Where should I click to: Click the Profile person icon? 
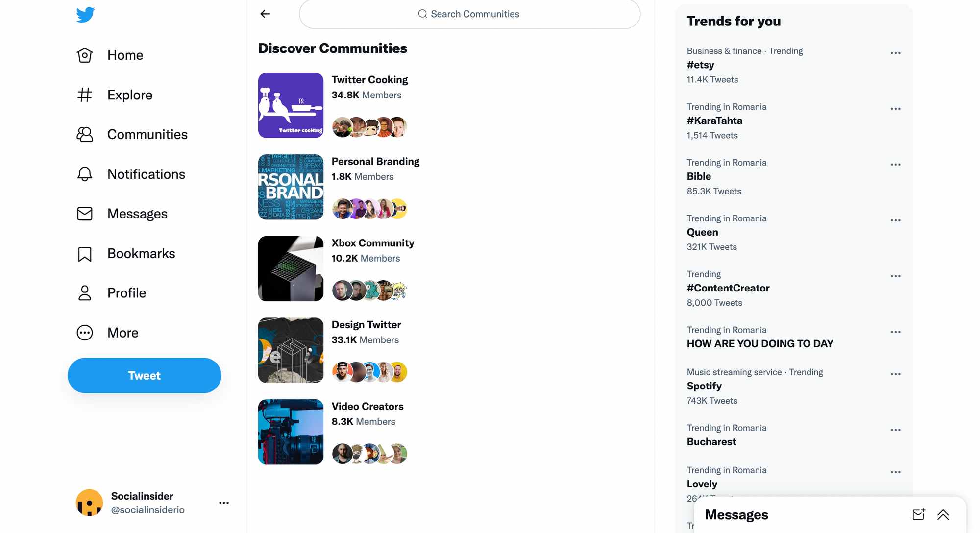point(85,293)
